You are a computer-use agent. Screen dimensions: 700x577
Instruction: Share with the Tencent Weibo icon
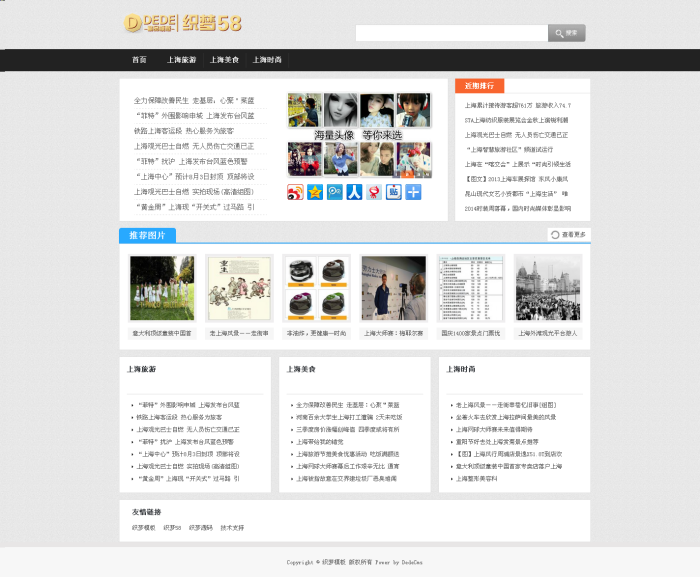pos(335,192)
